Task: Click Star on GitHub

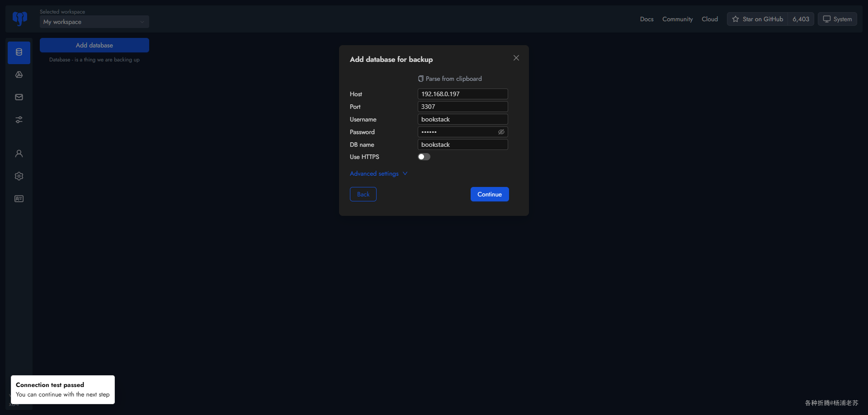Action: click(x=757, y=19)
